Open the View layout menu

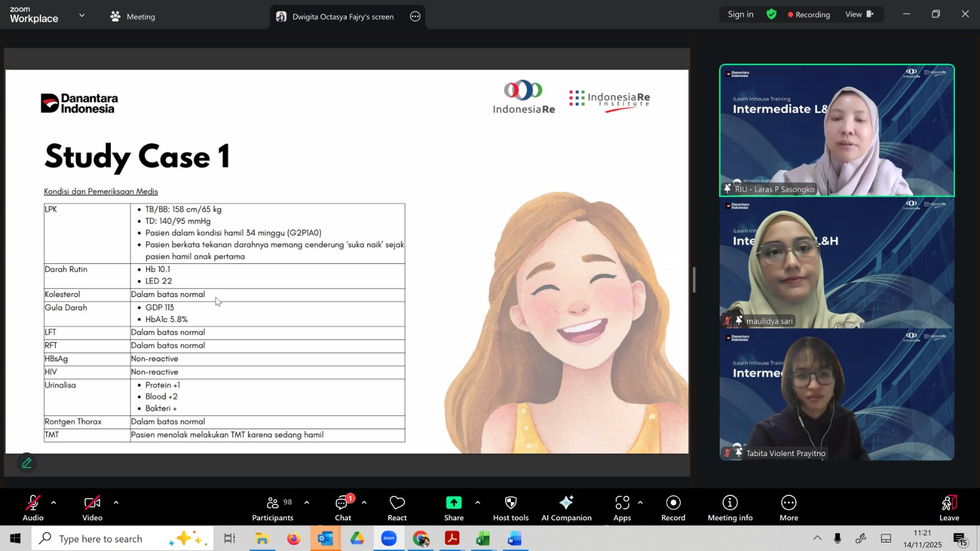[x=859, y=14]
